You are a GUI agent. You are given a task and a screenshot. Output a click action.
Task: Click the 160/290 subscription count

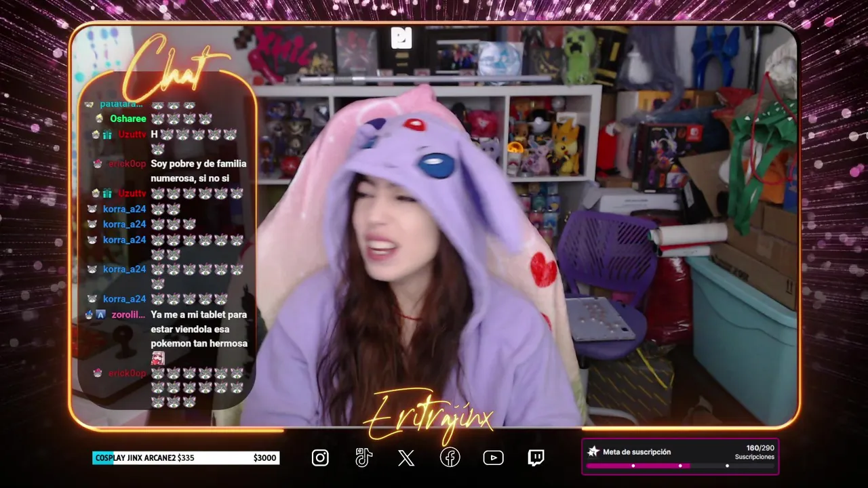[x=760, y=448]
